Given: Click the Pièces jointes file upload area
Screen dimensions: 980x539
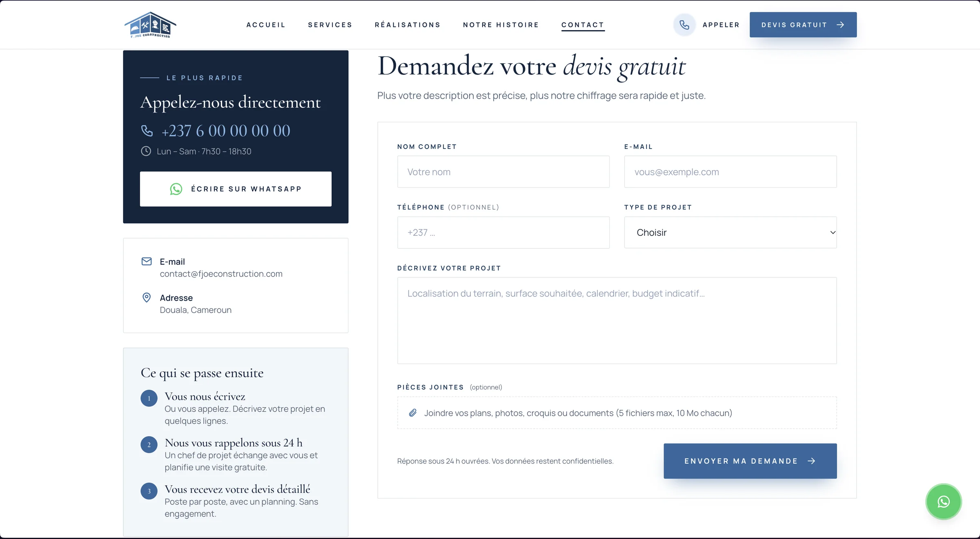Looking at the screenshot, I should [x=617, y=413].
